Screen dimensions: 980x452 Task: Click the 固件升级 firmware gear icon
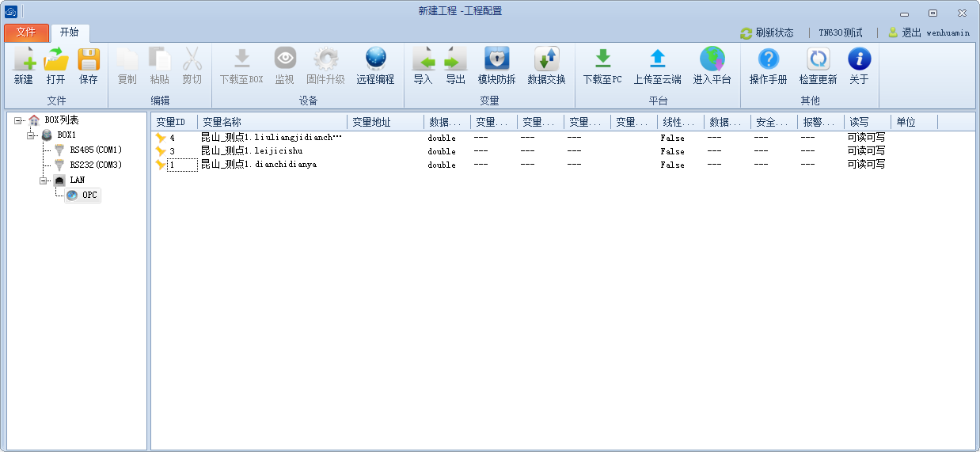coord(325,59)
